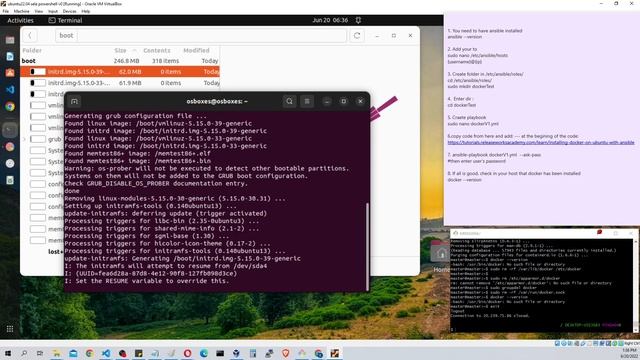
Task: Open VirtualBox Devices menu
Action: coord(69,11)
